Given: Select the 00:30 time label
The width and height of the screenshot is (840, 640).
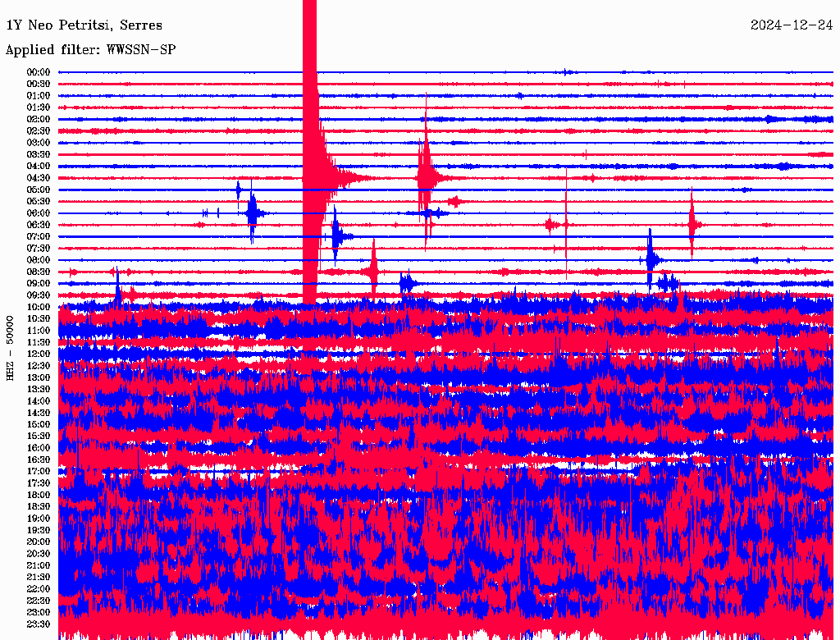Looking at the screenshot, I should tap(39, 85).
